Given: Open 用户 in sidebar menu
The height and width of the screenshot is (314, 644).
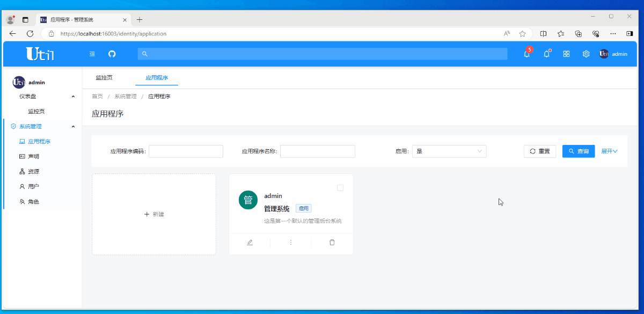Looking at the screenshot, I should pos(33,187).
